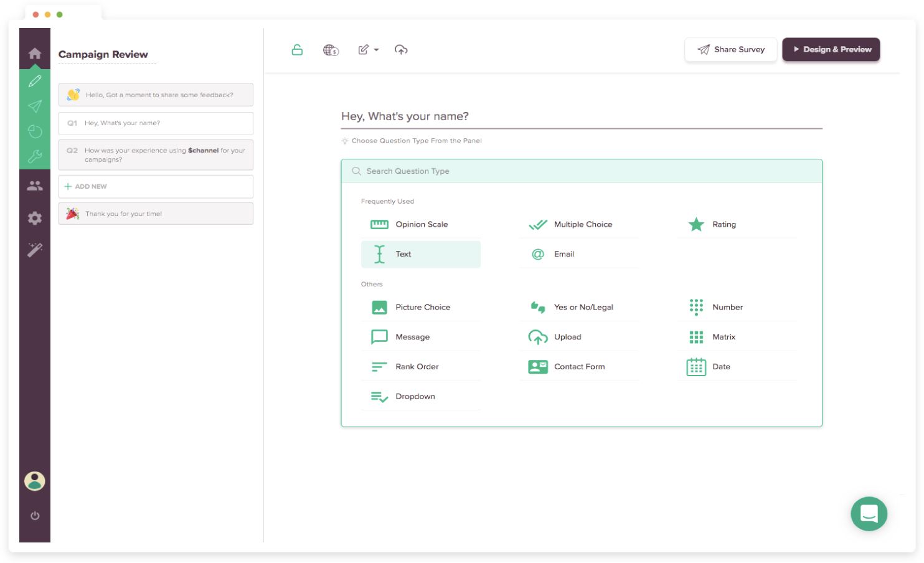This screenshot has width=924, height=563.
Task: Choose the Matrix question type
Action: [724, 336]
